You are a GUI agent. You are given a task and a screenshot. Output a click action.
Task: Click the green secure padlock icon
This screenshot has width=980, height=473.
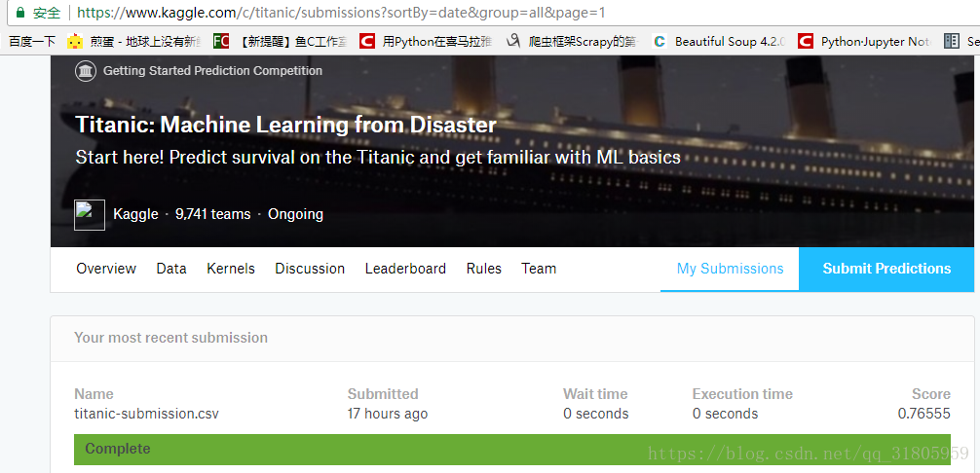(x=20, y=13)
